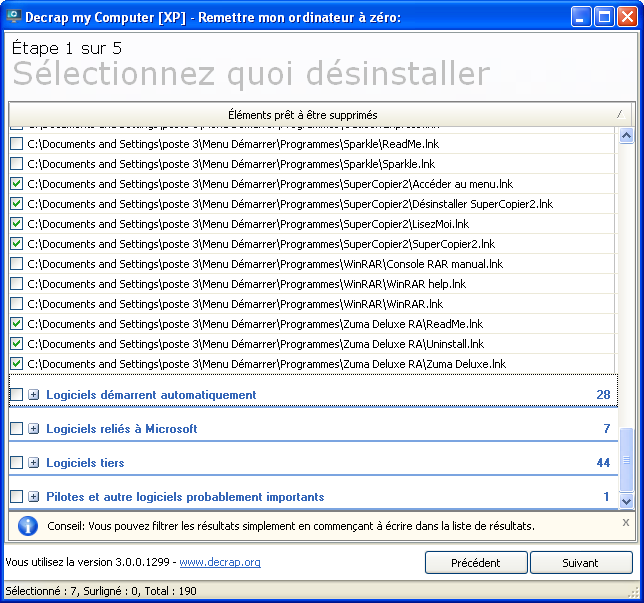Click the status bar Sélectionné : 7 text
This screenshot has height=603, width=644.
pyautogui.click(x=41, y=591)
